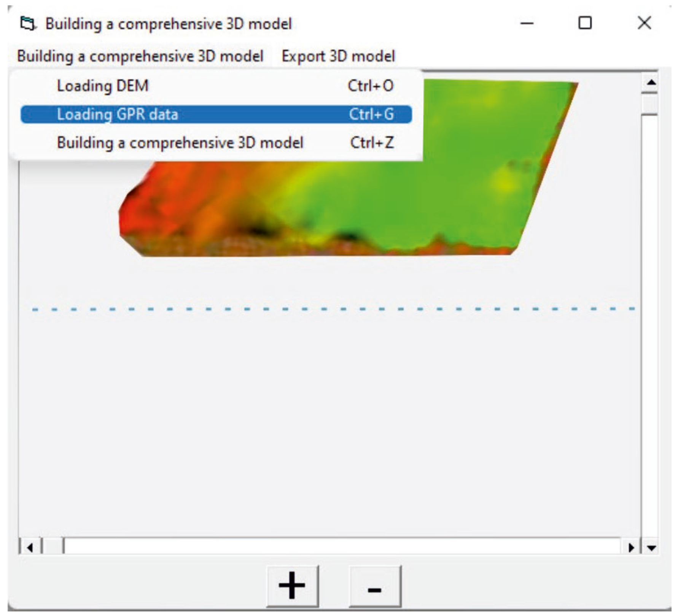Open the Export 3D model menu
This screenshot has width=678, height=616.
tap(338, 56)
